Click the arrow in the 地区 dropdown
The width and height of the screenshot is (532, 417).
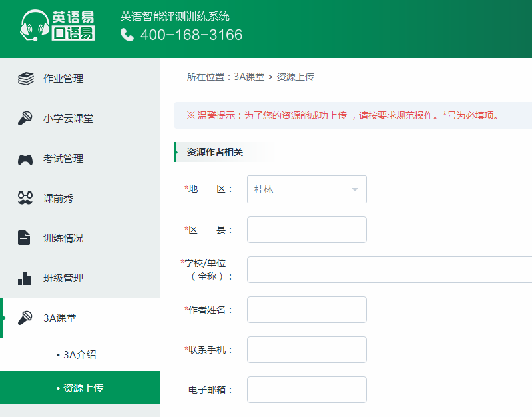tap(355, 189)
